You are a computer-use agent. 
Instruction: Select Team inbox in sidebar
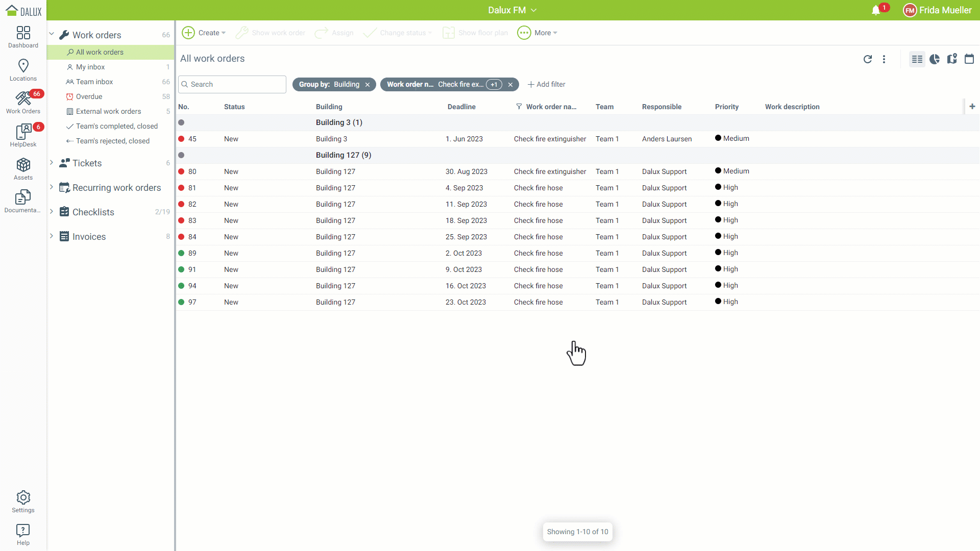[94, 82]
